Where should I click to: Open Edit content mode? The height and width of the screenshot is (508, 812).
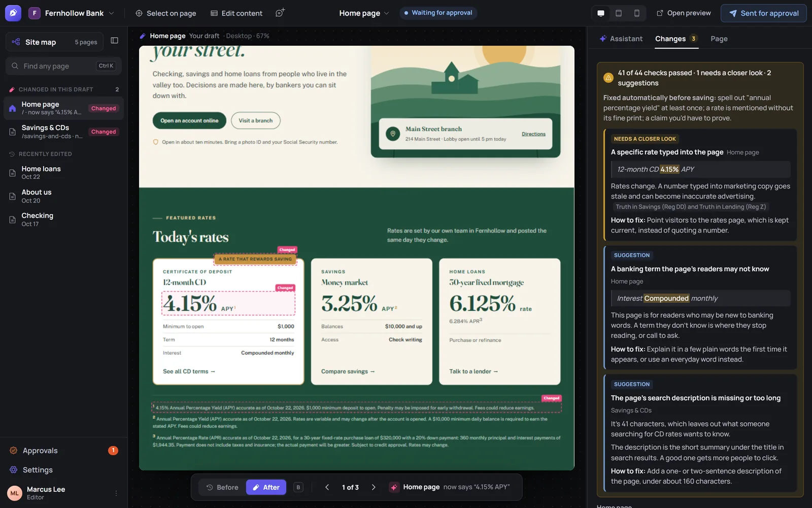[236, 13]
